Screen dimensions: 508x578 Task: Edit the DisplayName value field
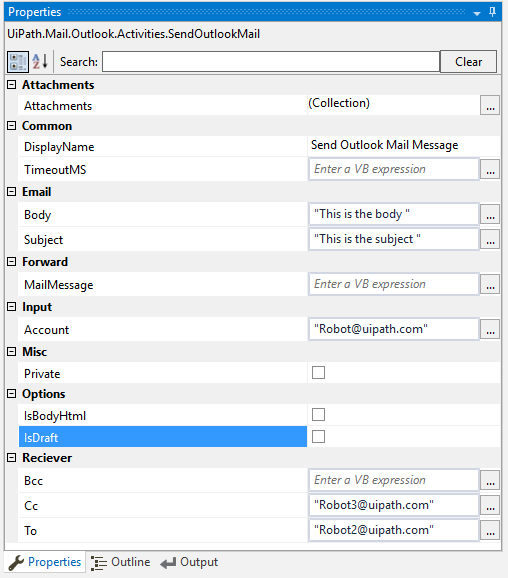coord(404,145)
